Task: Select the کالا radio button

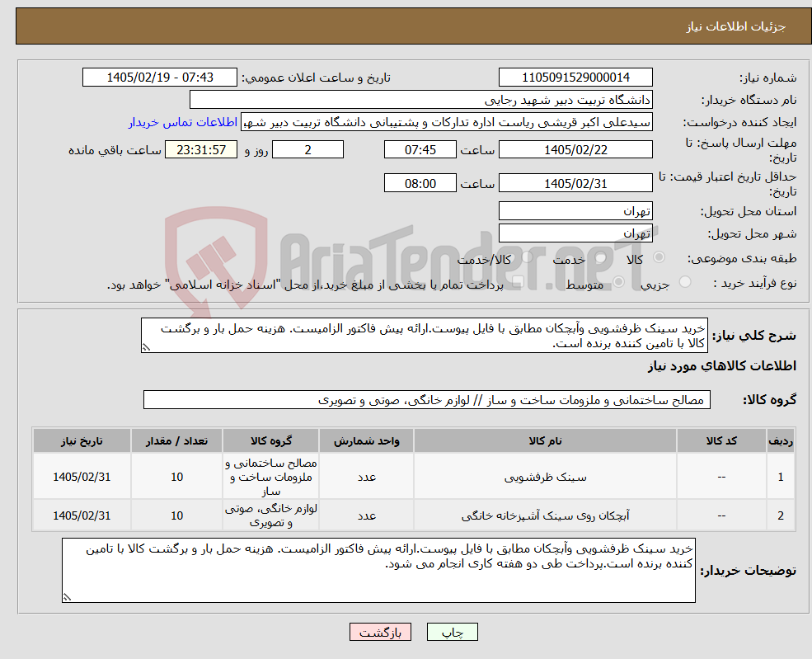Action: [x=659, y=257]
